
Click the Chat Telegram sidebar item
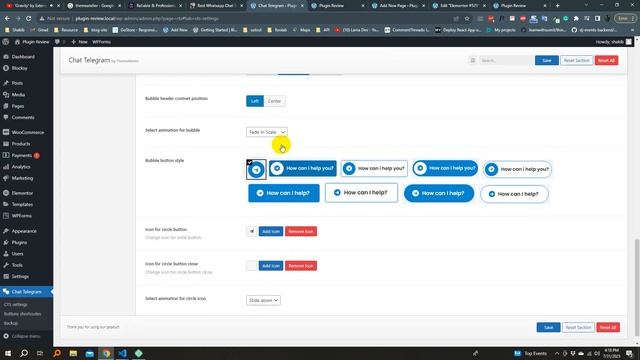[27, 291]
